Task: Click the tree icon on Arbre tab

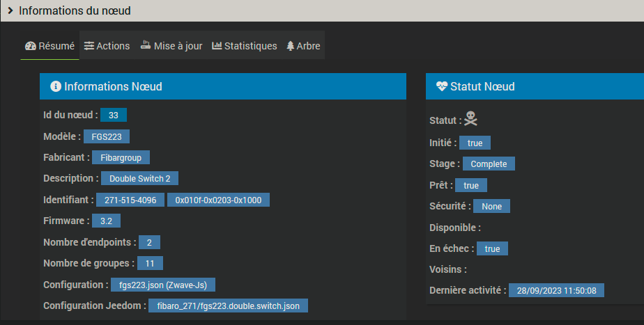Action: [x=290, y=46]
